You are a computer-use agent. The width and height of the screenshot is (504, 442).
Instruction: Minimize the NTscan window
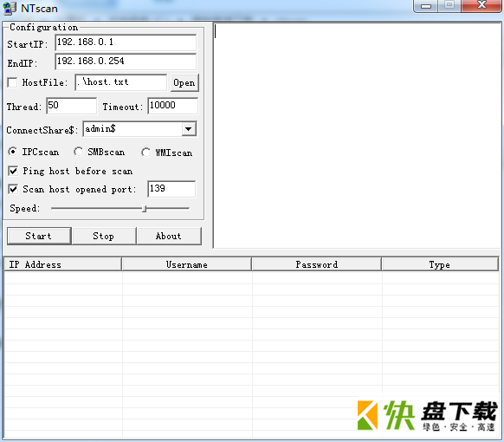click(x=426, y=6)
